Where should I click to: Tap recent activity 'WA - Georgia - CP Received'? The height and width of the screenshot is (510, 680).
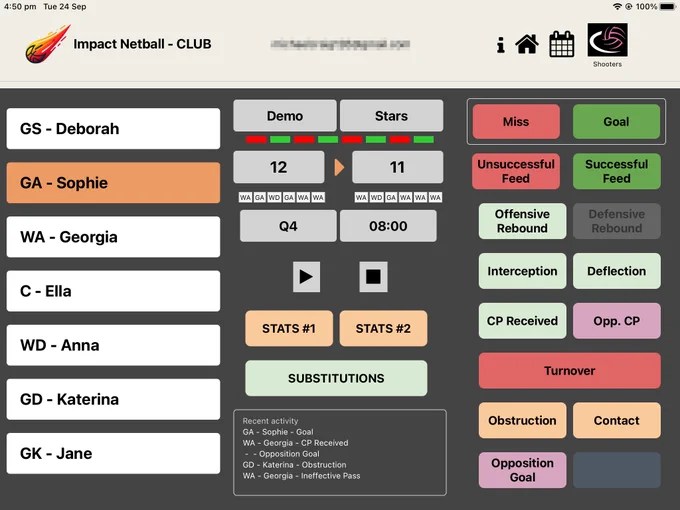pos(295,443)
